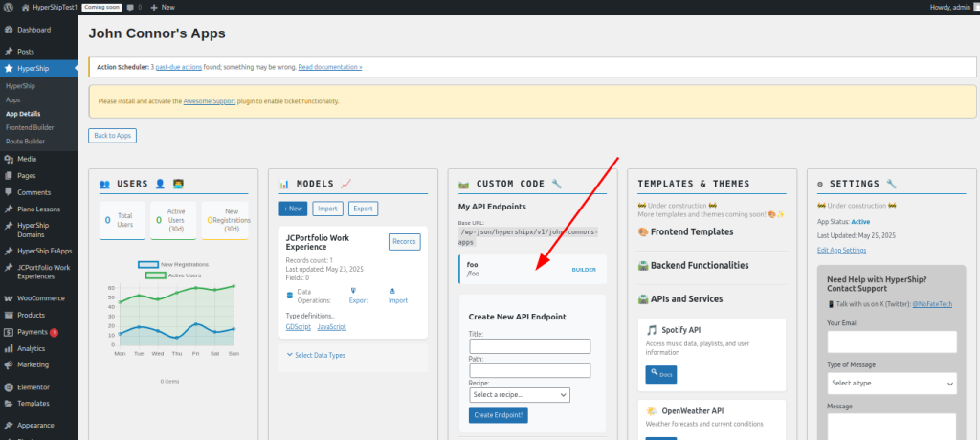Open the Appearance sidebar icon

coord(8,425)
